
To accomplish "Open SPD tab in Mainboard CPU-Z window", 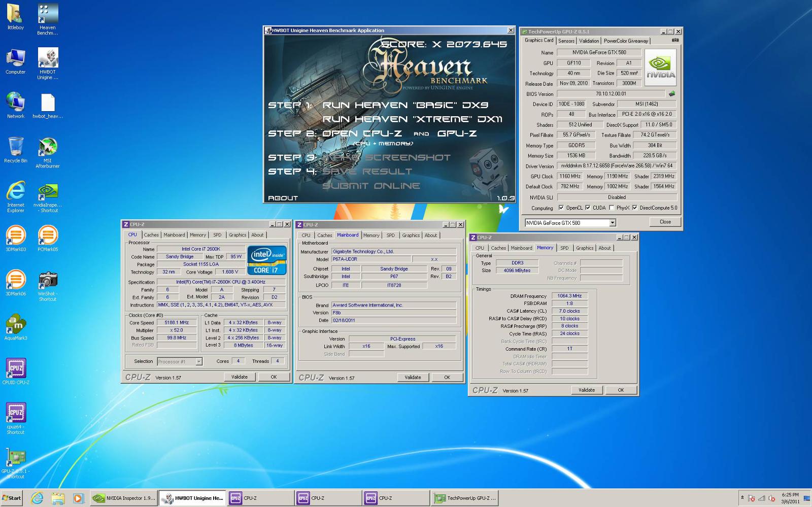I will pos(390,235).
